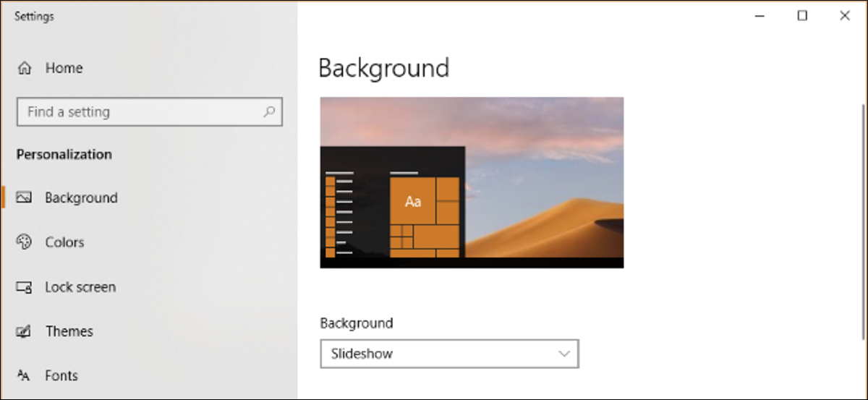
Task: Focus the Find a setting field
Action: (x=149, y=112)
